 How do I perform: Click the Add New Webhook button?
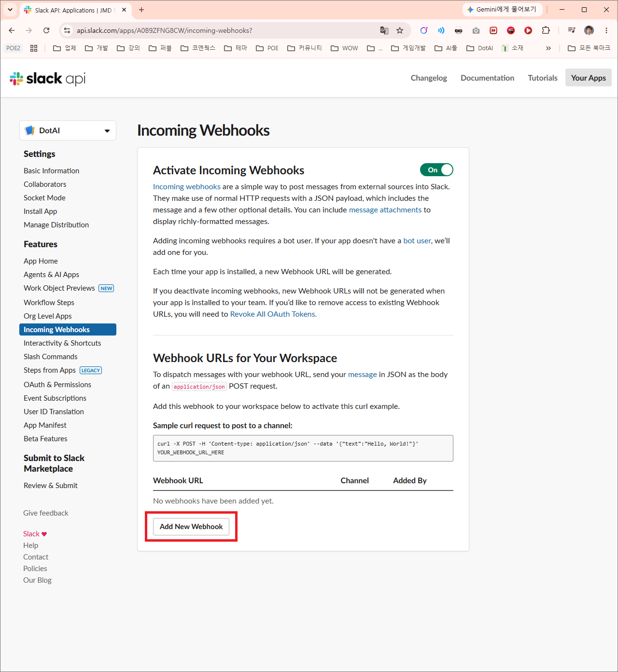pyautogui.click(x=191, y=527)
